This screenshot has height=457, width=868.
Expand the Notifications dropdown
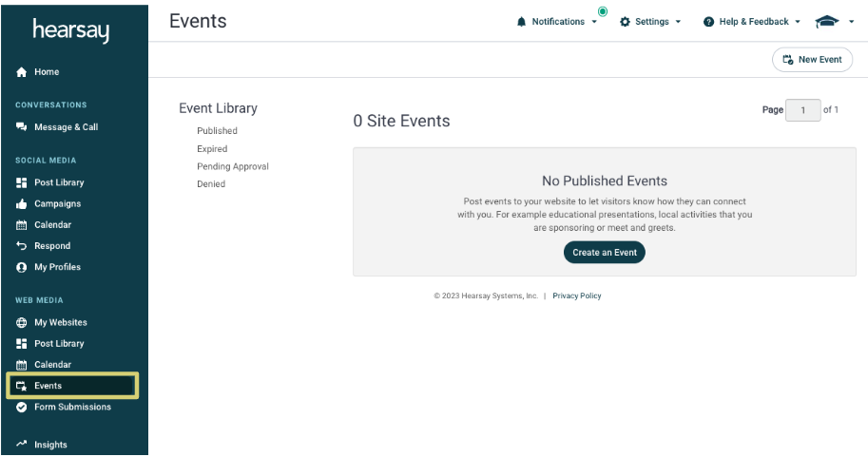(x=594, y=22)
